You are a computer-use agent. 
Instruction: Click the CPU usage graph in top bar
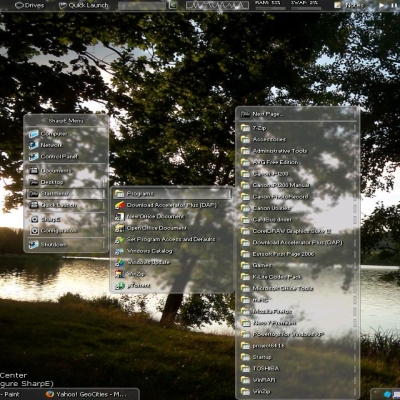(217, 5)
